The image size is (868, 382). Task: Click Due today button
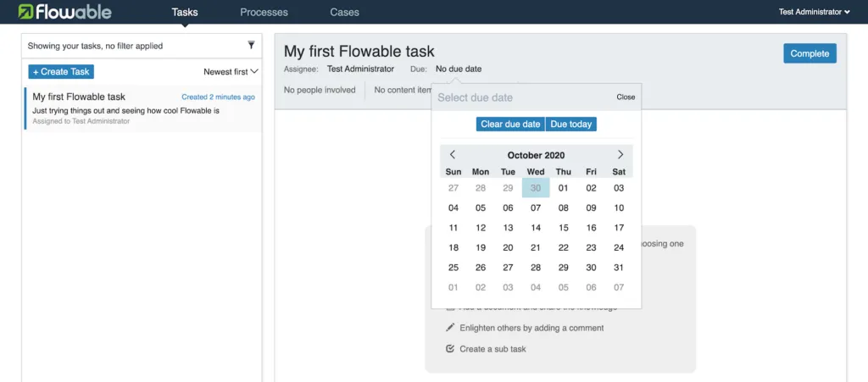tap(571, 125)
